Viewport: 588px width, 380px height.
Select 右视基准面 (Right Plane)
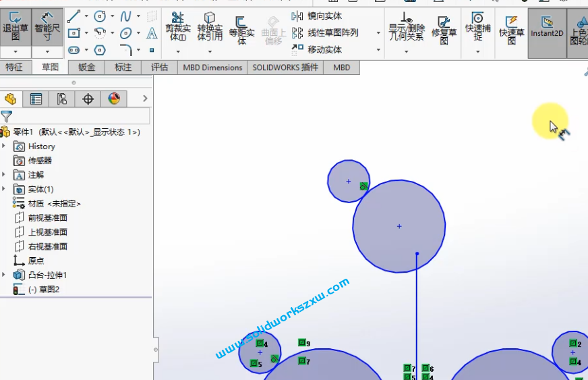[x=41, y=246]
